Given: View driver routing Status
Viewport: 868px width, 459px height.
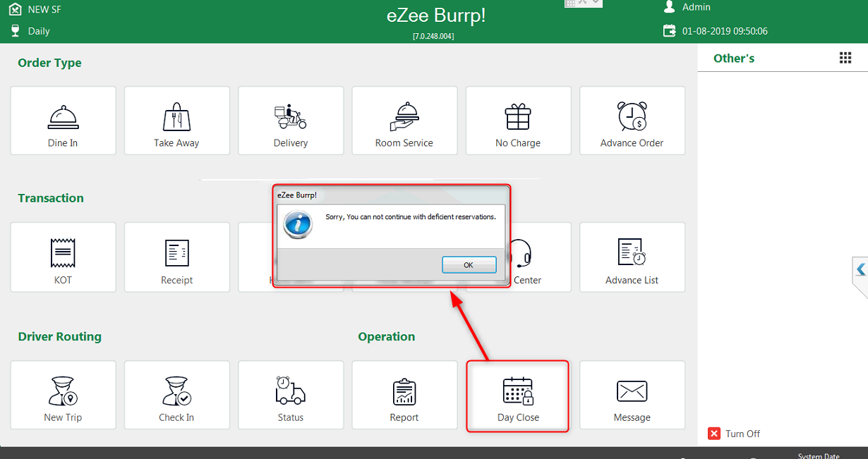Looking at the screenshot, I should pos(291,395).
